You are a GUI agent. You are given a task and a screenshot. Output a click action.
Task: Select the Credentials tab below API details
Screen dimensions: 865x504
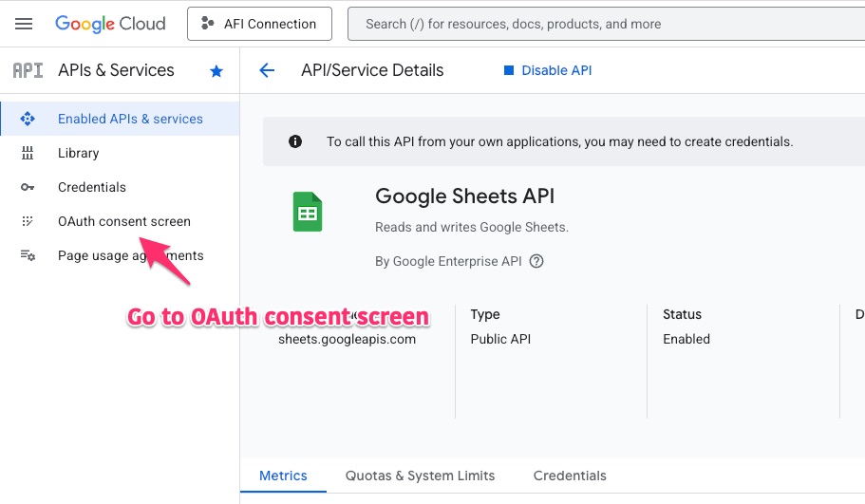tap(570, 476)
